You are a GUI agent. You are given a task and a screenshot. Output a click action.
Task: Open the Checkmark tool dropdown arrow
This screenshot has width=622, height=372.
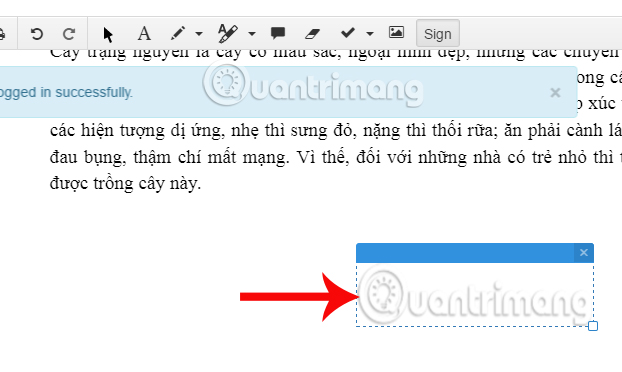pyautogui.click(x=370, y=34)
